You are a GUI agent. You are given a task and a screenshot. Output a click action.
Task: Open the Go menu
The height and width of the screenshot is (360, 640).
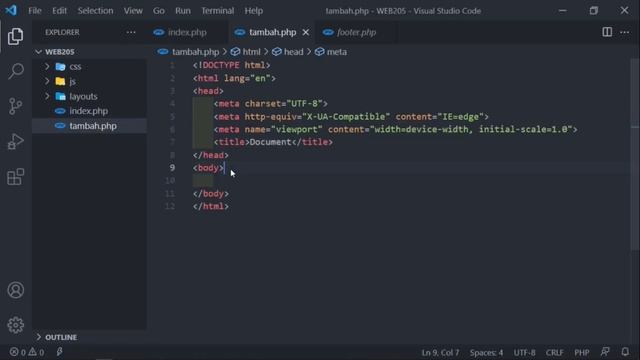click(159, 11)
